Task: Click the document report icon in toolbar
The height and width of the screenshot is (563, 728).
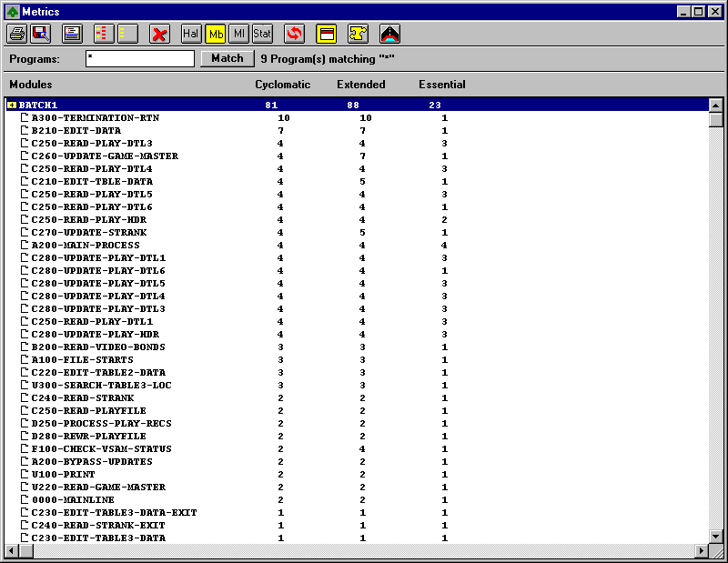Action: pos(72,34)
